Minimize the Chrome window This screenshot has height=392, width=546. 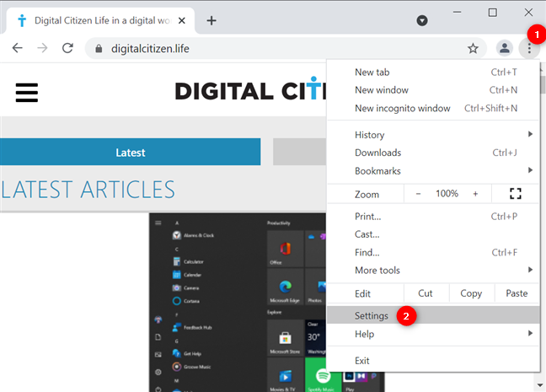458,12
